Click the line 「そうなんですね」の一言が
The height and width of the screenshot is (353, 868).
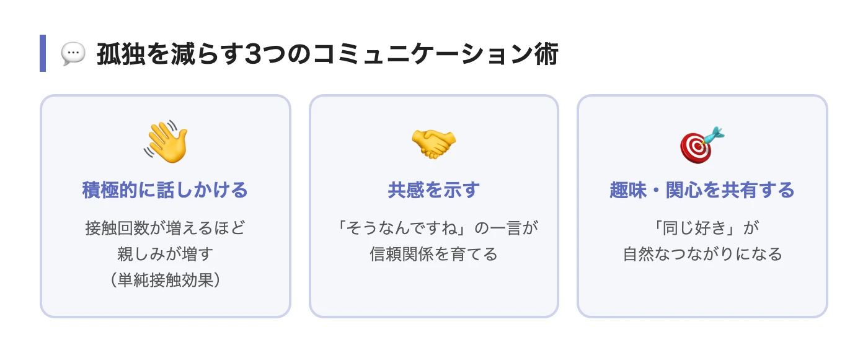(x=433, y=228)
